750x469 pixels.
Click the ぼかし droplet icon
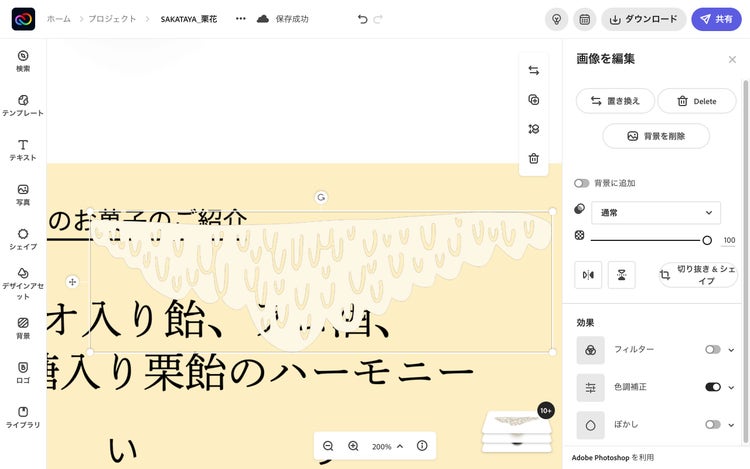point(590,425)
